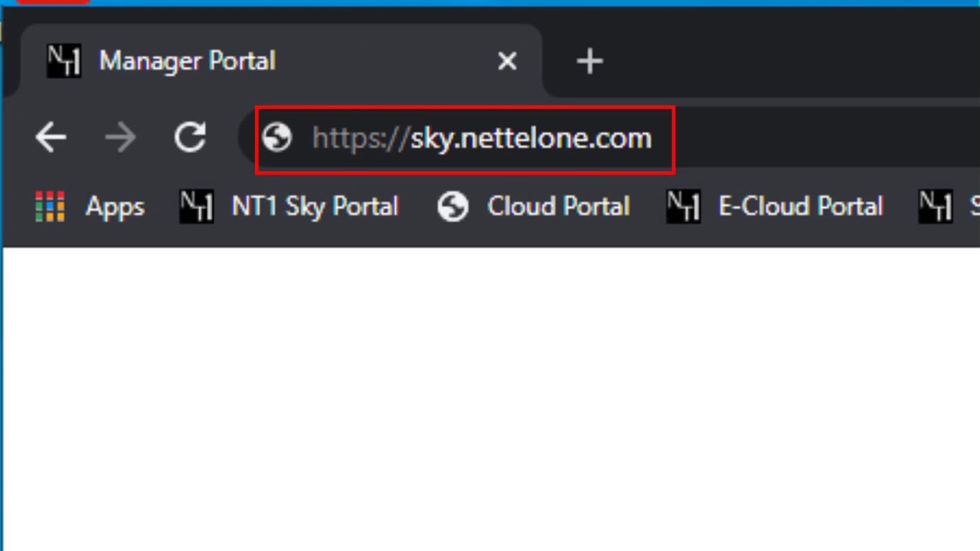
Task: Click the cut-off bookmark icon at far right
Action: tap(936, 207)
